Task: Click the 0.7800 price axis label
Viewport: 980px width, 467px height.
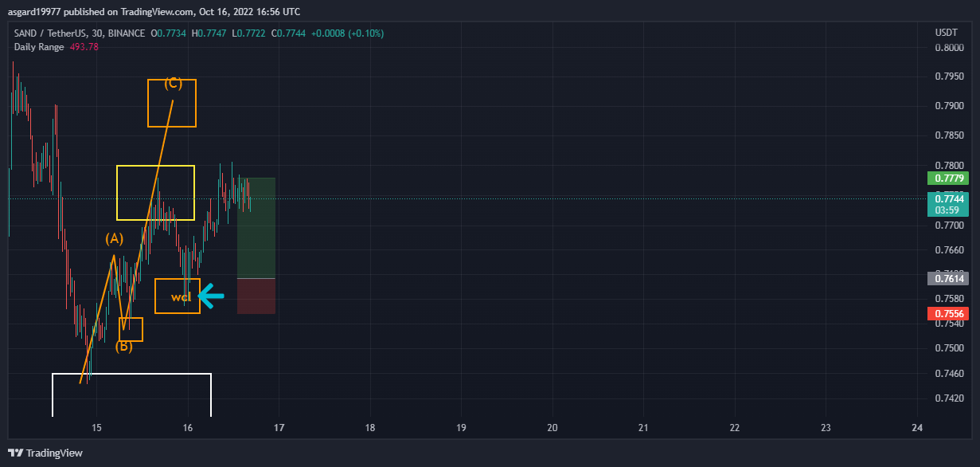Action: [949, 166]
